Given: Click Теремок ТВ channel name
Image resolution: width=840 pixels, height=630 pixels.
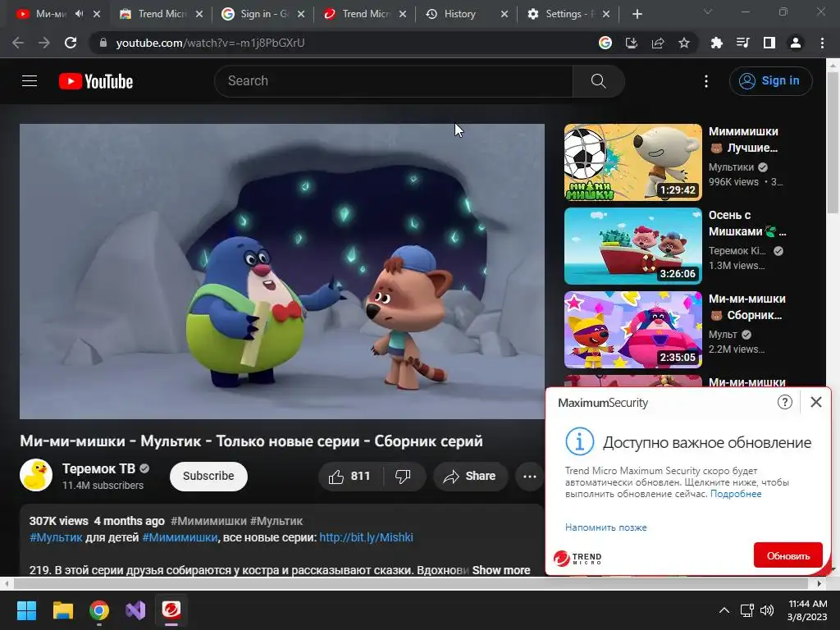Looking at the screenshot, I should pyautogui.click(x=98, y=468).
